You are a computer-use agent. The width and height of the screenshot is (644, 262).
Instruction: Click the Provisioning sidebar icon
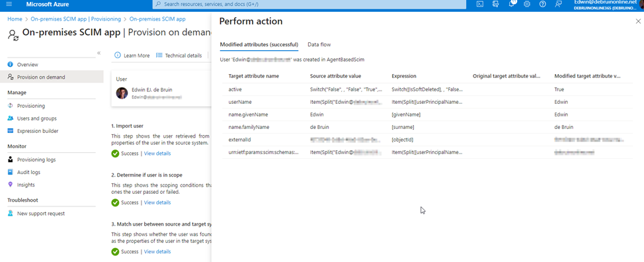[11, 106]
